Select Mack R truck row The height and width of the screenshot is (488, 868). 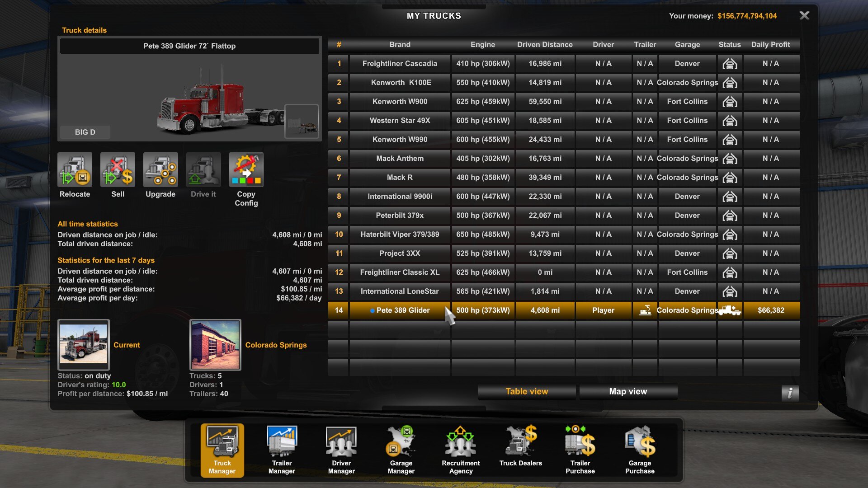coord(564,178)
